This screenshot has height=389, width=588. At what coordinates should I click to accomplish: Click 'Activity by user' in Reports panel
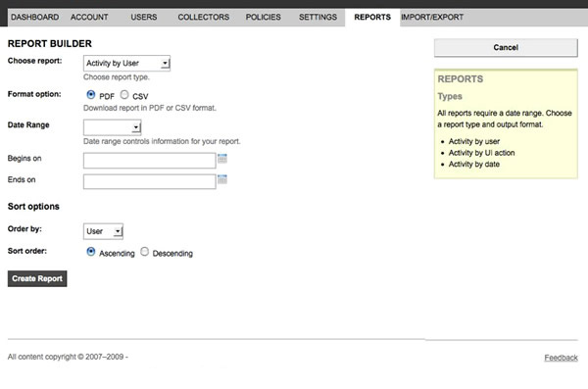tap(474, 142)
